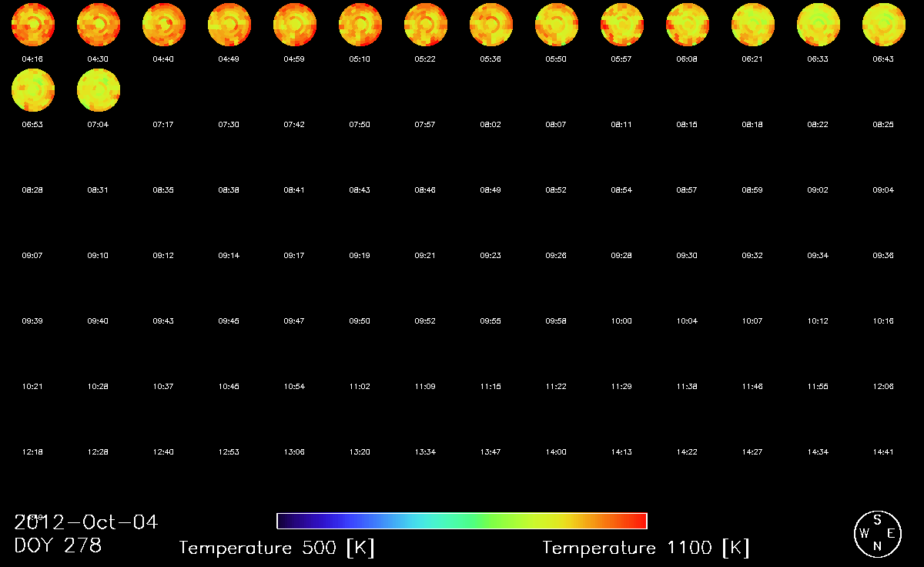The height and width of the screenshot is (567, 924).
Task: Select the thumbnail labeled 05:50
Action: 557,25
